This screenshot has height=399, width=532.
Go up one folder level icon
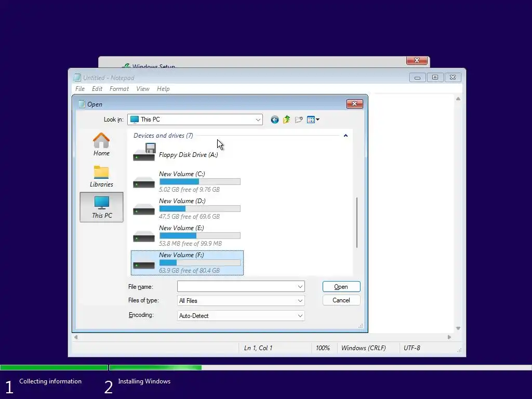(x=287, y=119)
